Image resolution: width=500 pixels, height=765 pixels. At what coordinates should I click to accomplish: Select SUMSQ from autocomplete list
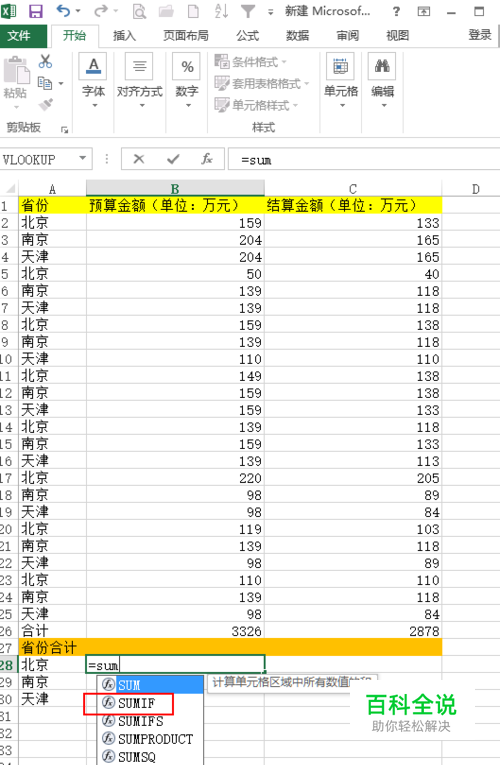150,757
